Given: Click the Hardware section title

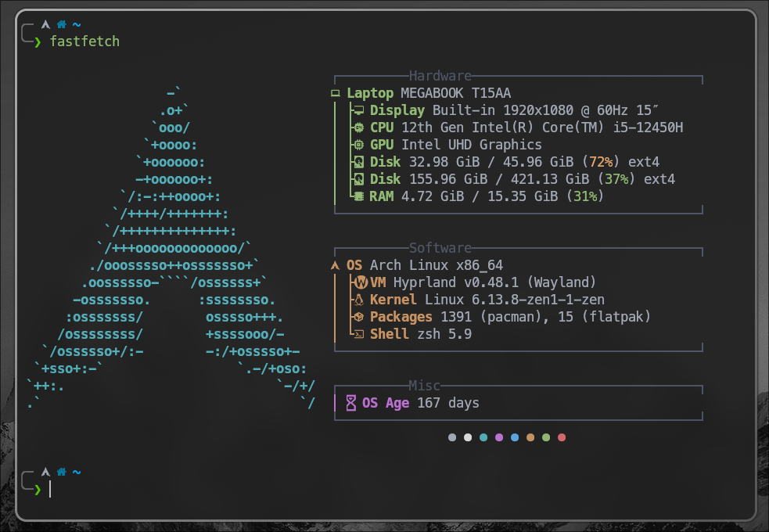Looking at the screenshot, I should pyautogui.click(x=440, y=76).
